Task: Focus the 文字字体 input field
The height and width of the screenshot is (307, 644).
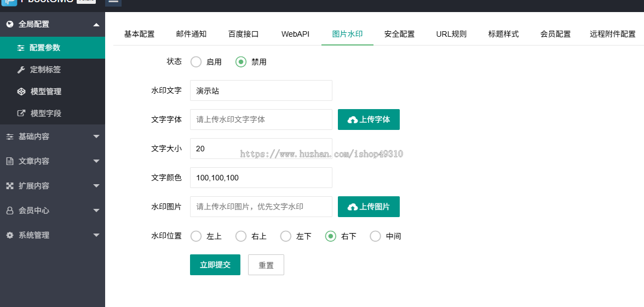Action: (261, 120)
